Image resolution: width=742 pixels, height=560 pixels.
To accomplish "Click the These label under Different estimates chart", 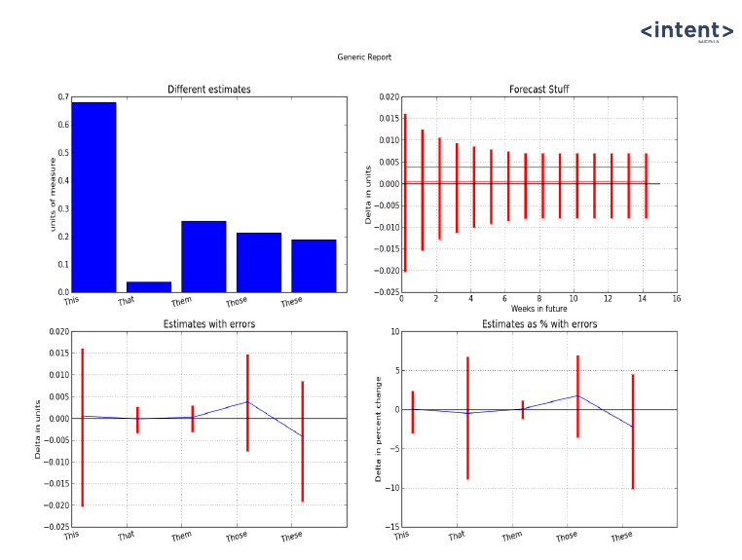I will [x=291, y=302].
